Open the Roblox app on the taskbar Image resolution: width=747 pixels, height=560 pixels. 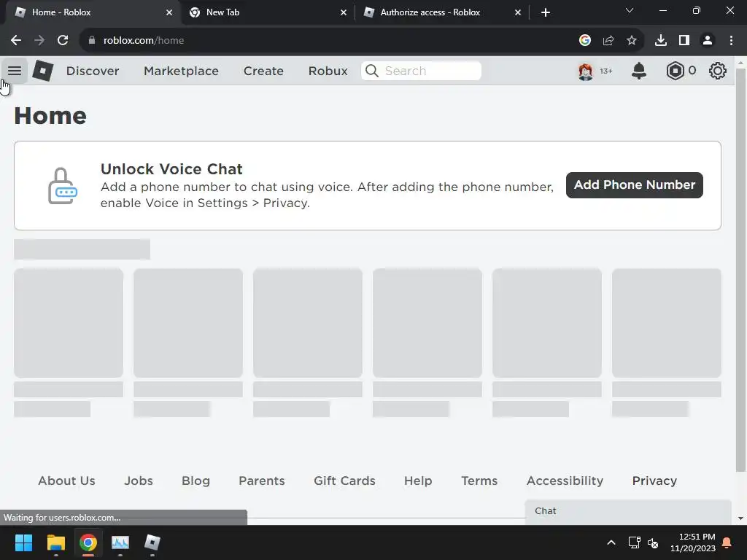click(x=152, y=542)
